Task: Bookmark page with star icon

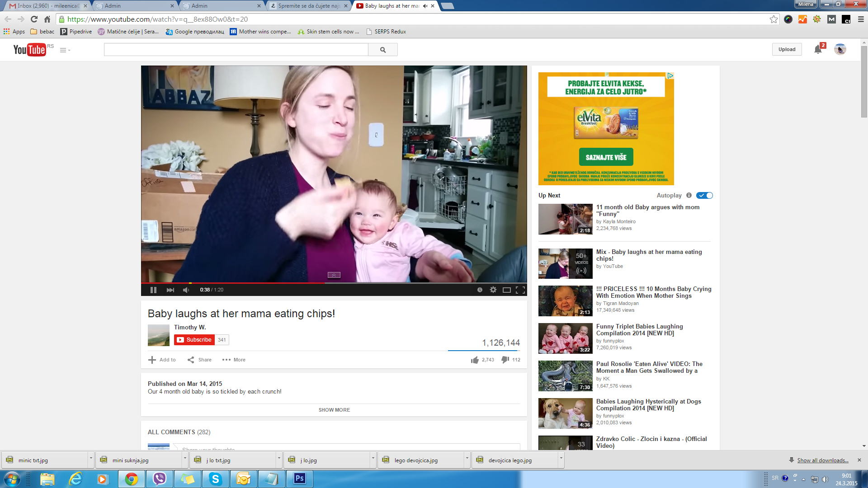Action: click(x=774, y=19)
